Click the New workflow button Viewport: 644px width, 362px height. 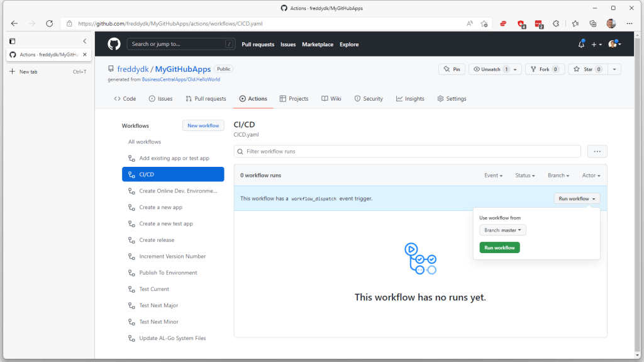tap(203, 126)
